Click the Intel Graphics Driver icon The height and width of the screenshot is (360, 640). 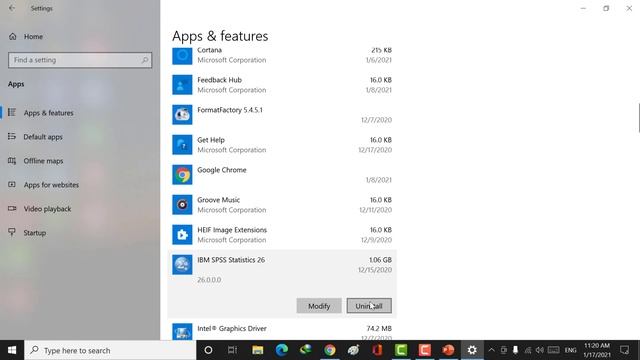pos(182,332)
